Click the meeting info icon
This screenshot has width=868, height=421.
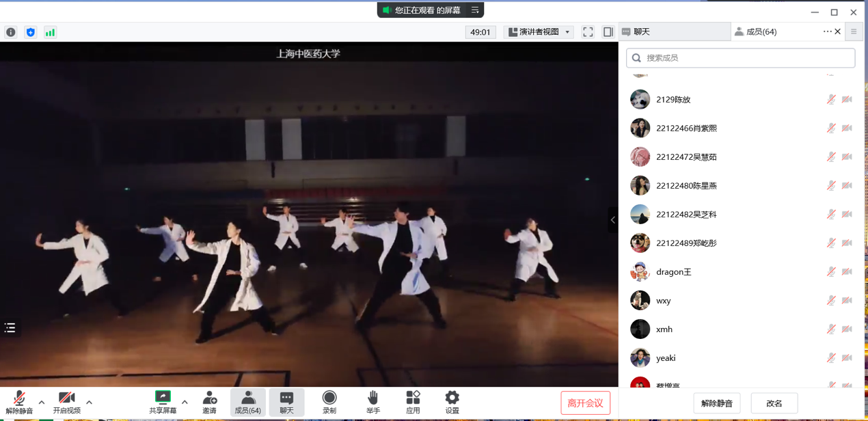[x=11, y=32]
